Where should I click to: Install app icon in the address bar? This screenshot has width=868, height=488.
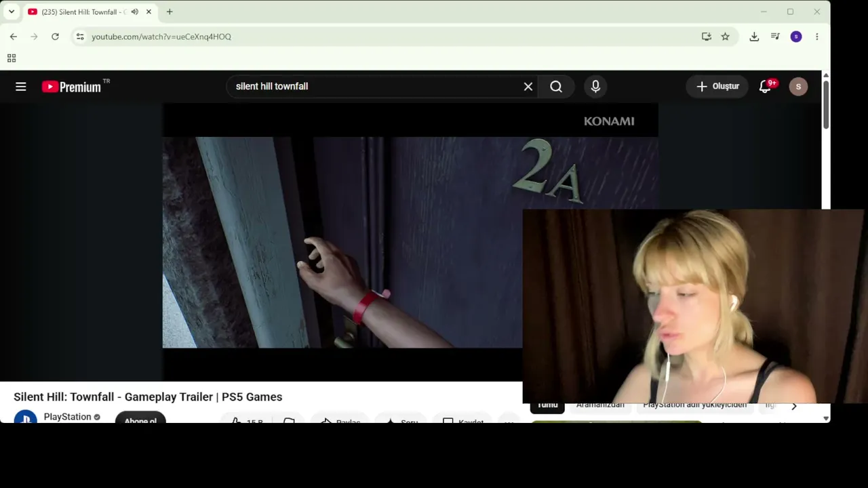707,37
